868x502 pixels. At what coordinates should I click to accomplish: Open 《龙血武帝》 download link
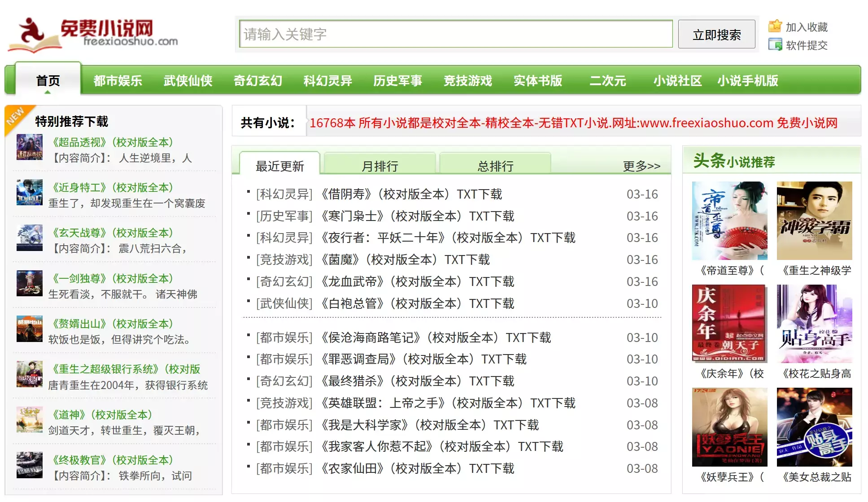coord(417,281)
